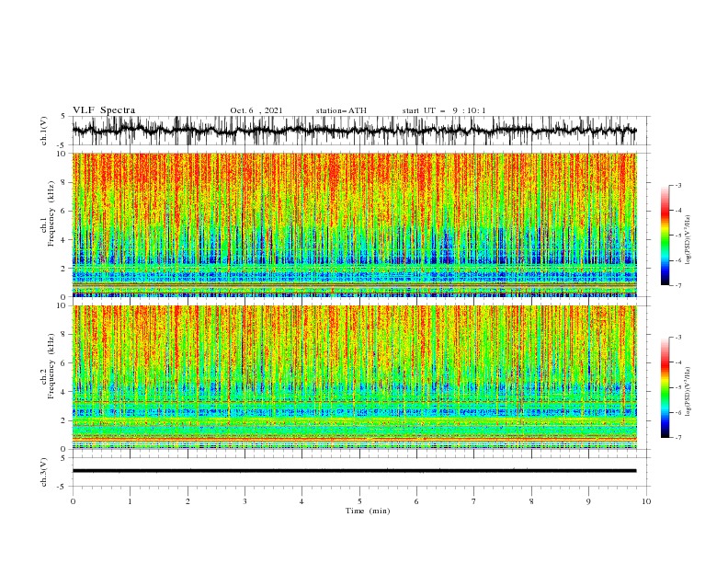Click the "6" kHz tick on ch.2 axis
This screenshot has height=563, width=728.
[x=64, y=363]
